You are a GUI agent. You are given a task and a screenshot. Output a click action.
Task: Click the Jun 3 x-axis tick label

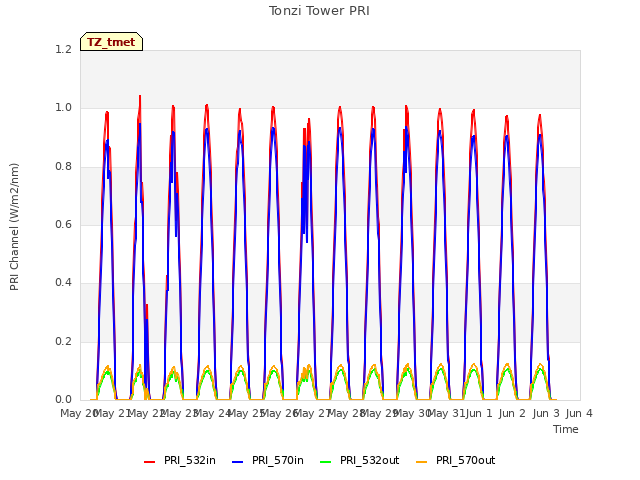[546, 413]
